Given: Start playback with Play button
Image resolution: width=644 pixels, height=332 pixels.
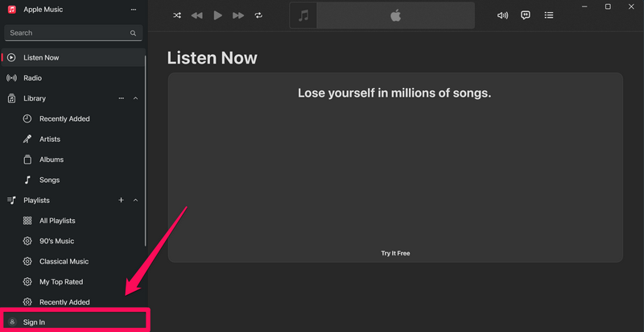Looking at the screenshot, I should [x=217, y=15].
